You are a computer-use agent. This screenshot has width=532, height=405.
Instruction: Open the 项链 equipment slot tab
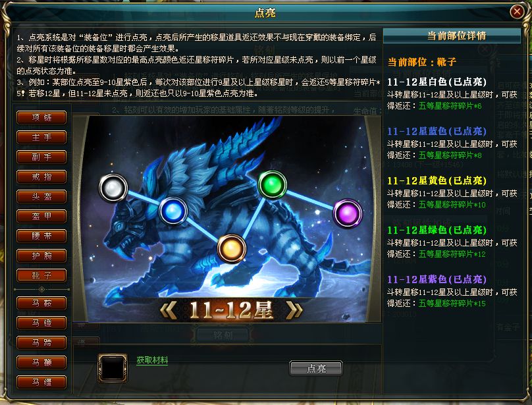click(x=41, y=117)
